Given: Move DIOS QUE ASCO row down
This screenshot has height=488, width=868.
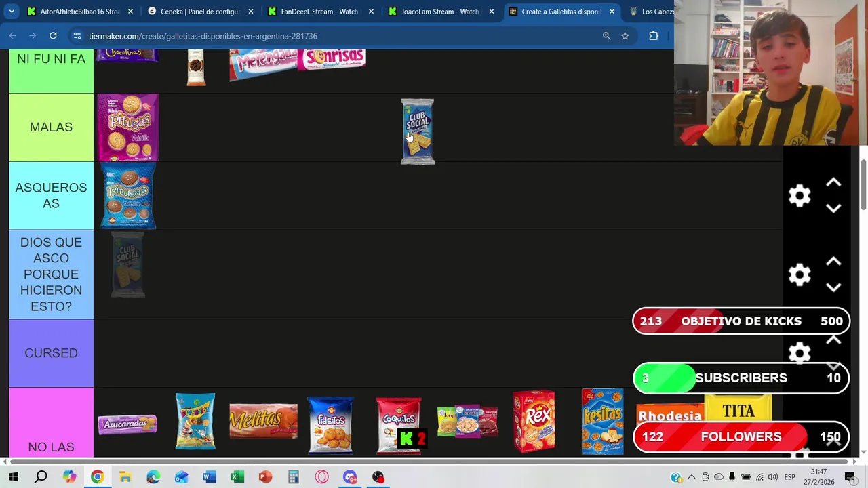Looking at the screenshot, I should click(833, 287).
